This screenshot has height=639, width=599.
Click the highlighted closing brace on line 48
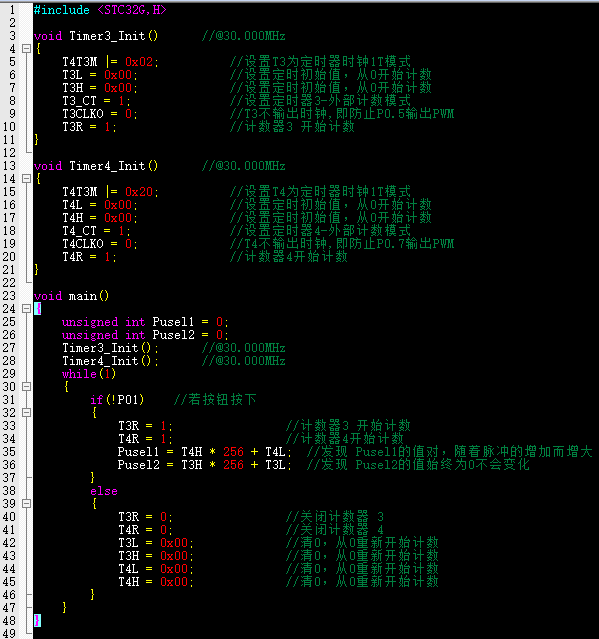pos(37,621)
